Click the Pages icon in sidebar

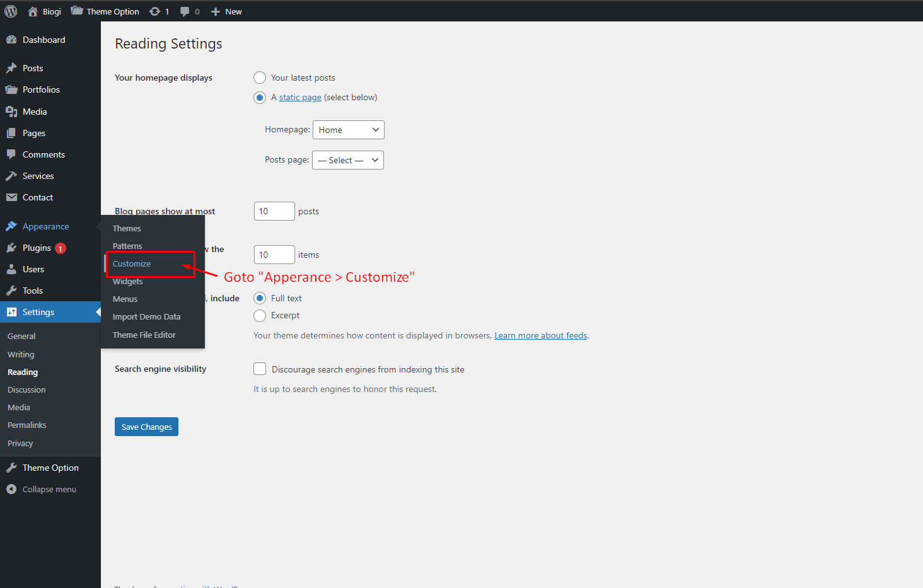(x=11, y=133)
